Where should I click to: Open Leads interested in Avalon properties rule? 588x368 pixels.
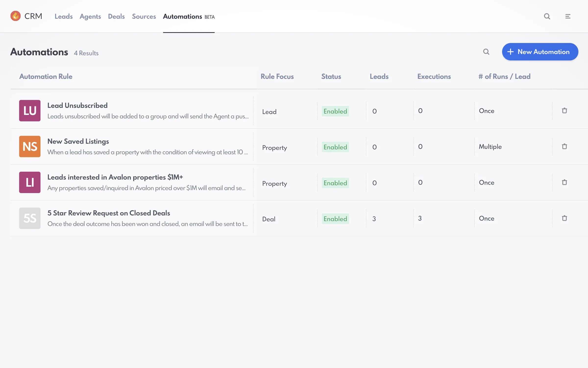coord(115,177)
